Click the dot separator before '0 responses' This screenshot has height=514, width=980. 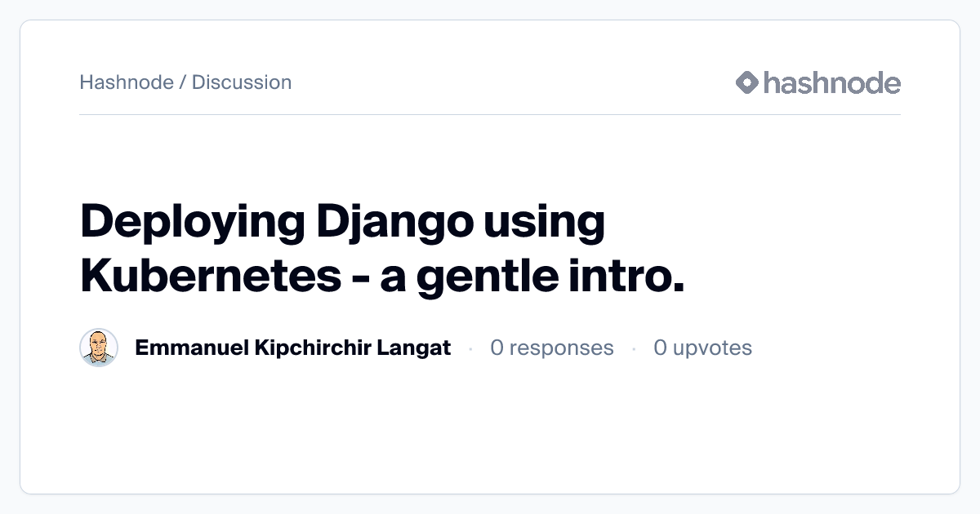click(x=470, y=349)
